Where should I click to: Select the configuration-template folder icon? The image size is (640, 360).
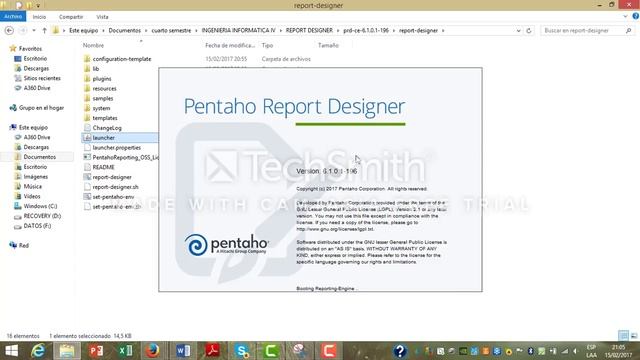pyautogui.click(x=87, y=59)
